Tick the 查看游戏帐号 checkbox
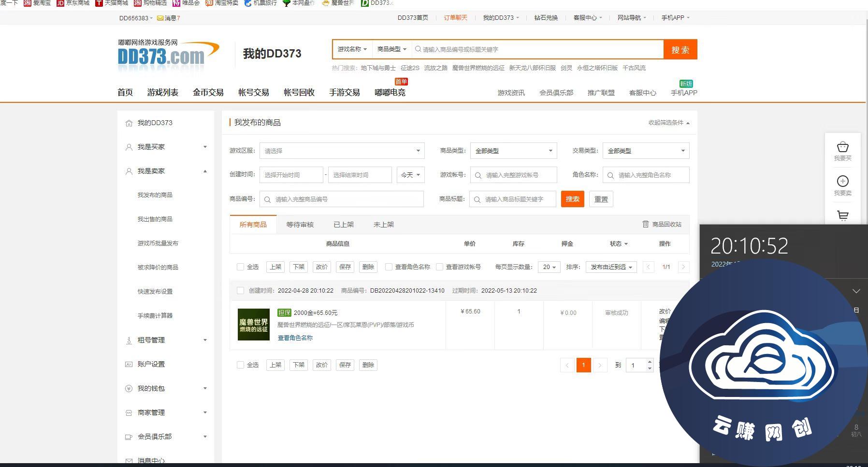This screenshot has height=467, width=868. (439, 267)
